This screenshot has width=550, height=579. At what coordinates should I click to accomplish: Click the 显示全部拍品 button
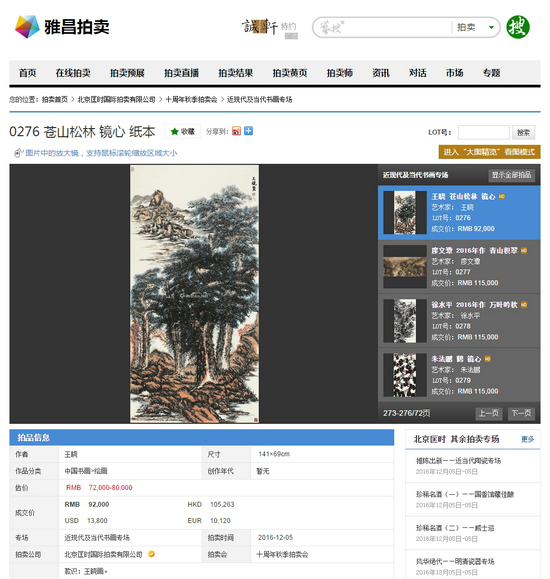coord(511,175)
